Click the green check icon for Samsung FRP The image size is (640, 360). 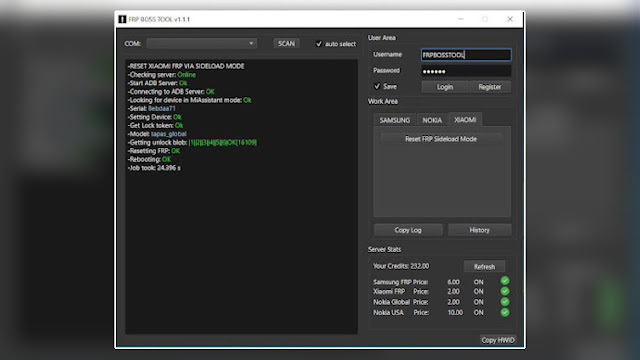[505, 280]
